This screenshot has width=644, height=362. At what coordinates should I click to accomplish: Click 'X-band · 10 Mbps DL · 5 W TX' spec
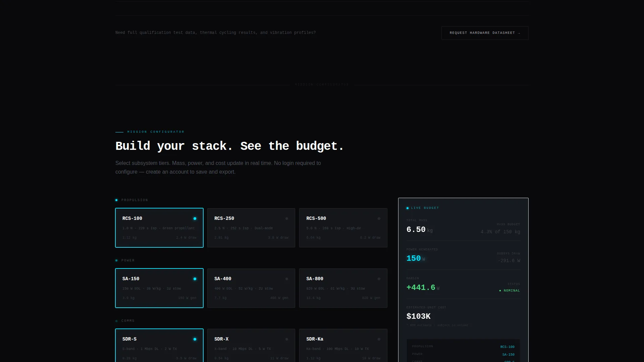click(x=243, y=349)
